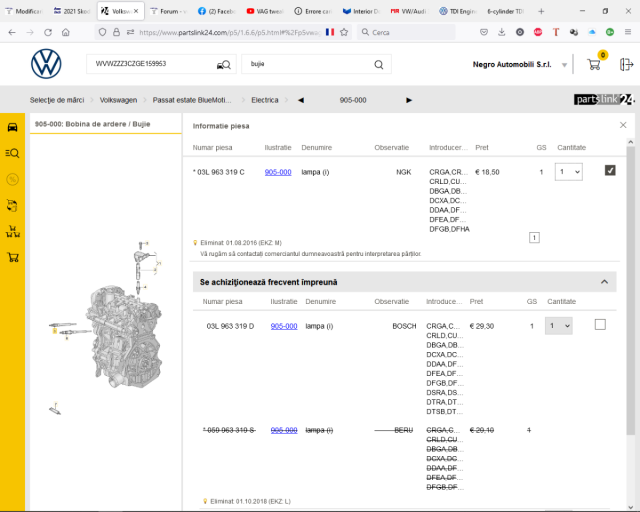Click the Electrica breadcrumb
Screen dimensions: 640x512
264,100
